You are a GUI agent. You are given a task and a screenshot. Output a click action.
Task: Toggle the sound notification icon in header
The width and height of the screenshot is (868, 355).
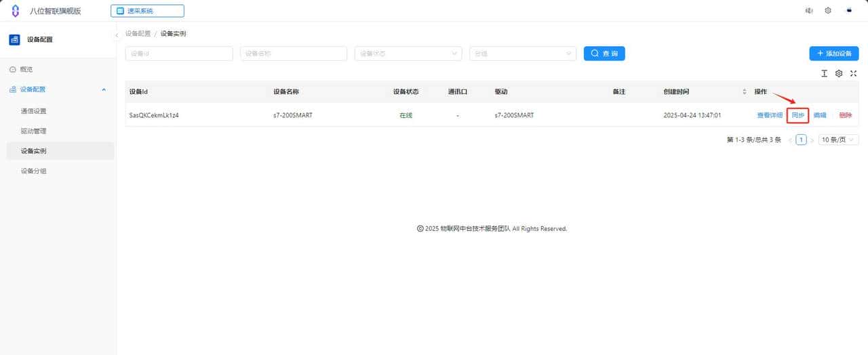(x=809, y=11)
